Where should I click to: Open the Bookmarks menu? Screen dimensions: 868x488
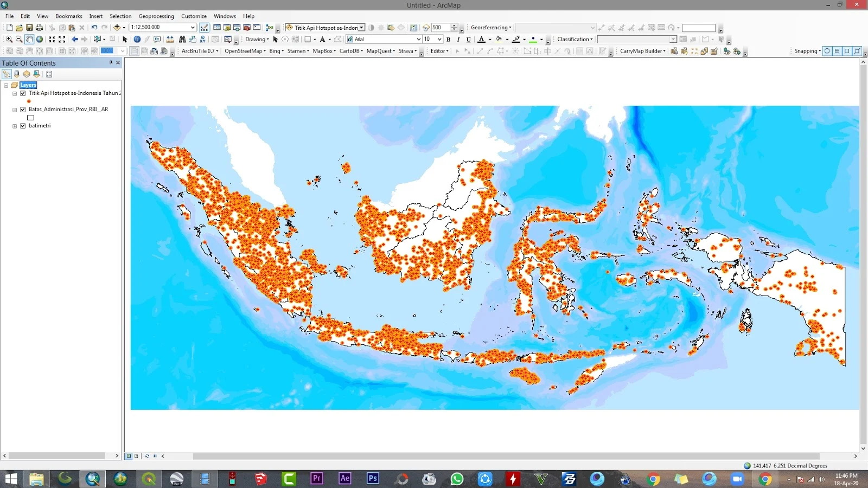68,16
